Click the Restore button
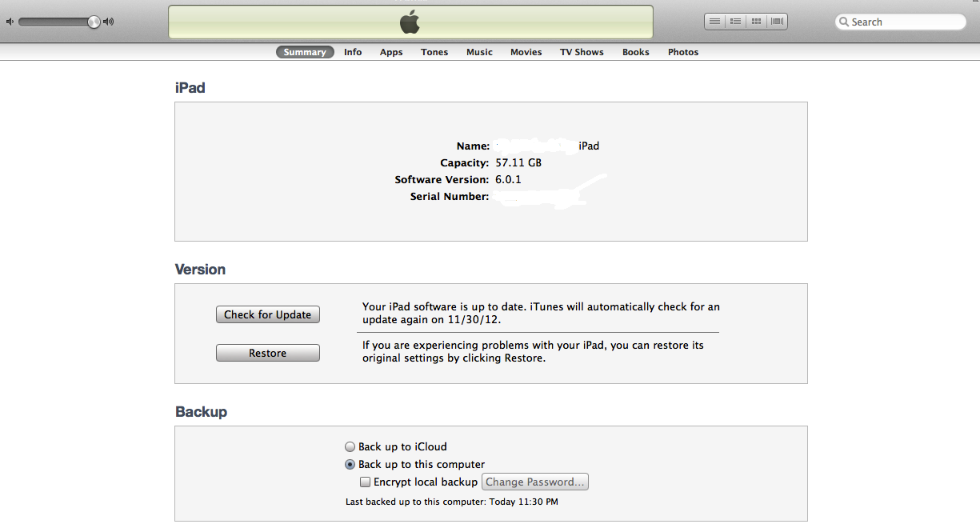Screen dimensions: 980x532 point(268,353)
